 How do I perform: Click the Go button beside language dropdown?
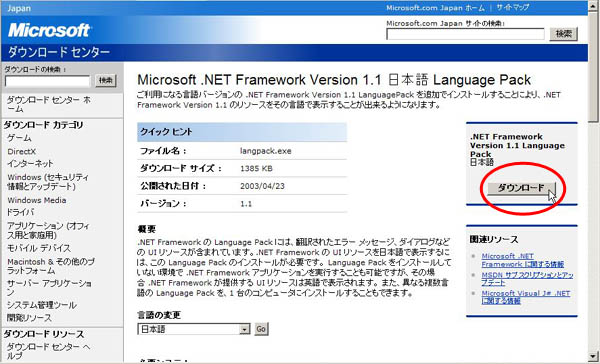click(261, 329)
